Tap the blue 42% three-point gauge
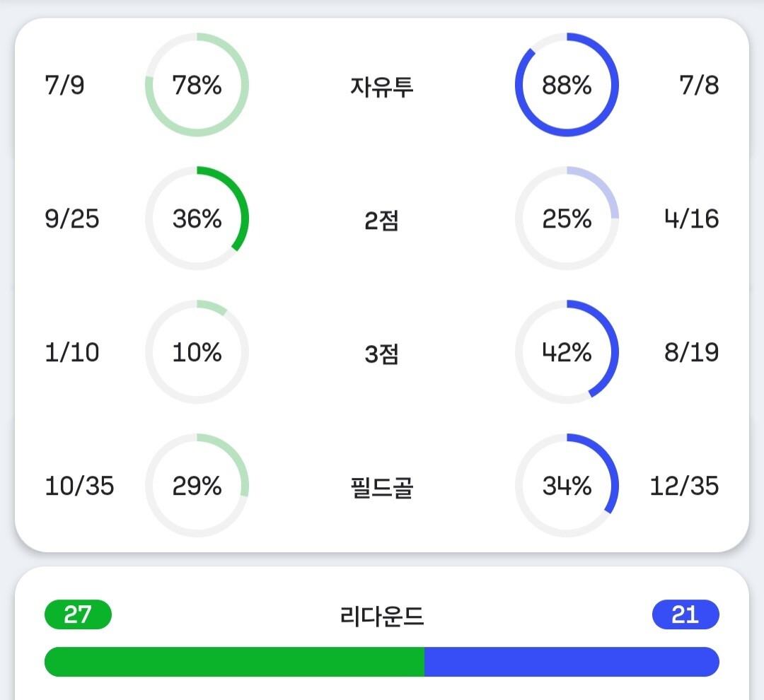This screenshot has height=700, width=764. point(567,352)
